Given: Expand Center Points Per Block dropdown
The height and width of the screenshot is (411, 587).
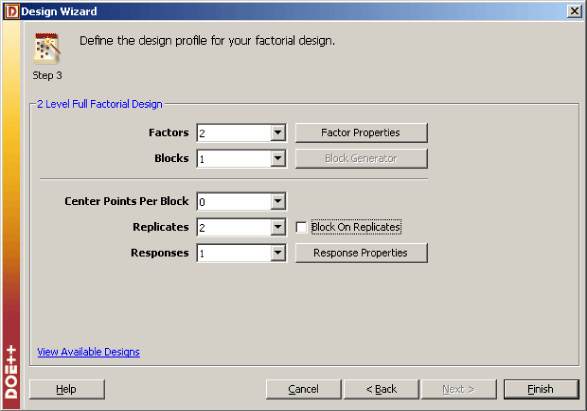Looking at the screenshot, I should coord(278,202).
